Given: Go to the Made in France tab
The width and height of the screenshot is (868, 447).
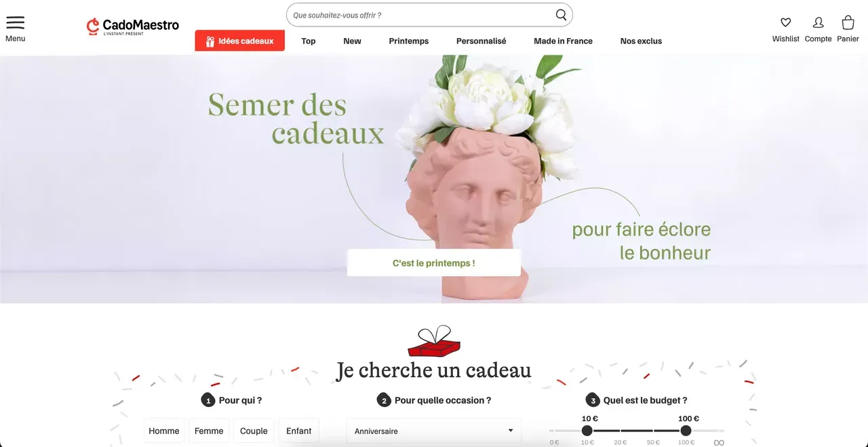Looking at the screenshot, I should tap(563, 41).
